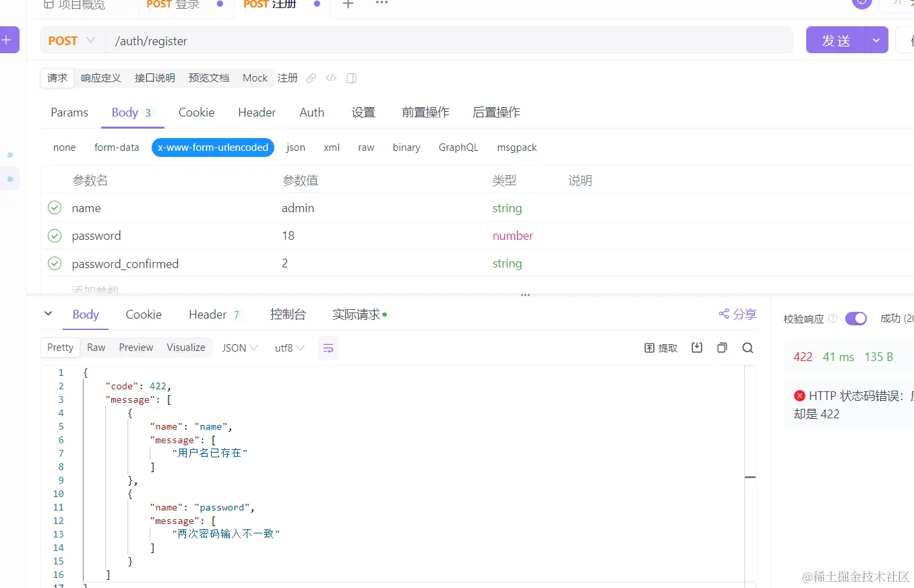Open the 控制台 tab

[x=288, y=315]
